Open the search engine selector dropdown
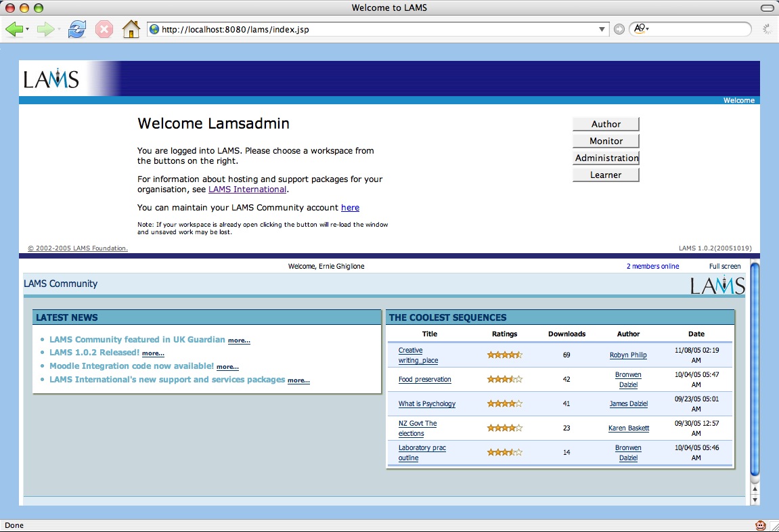 tap(640, 29)
